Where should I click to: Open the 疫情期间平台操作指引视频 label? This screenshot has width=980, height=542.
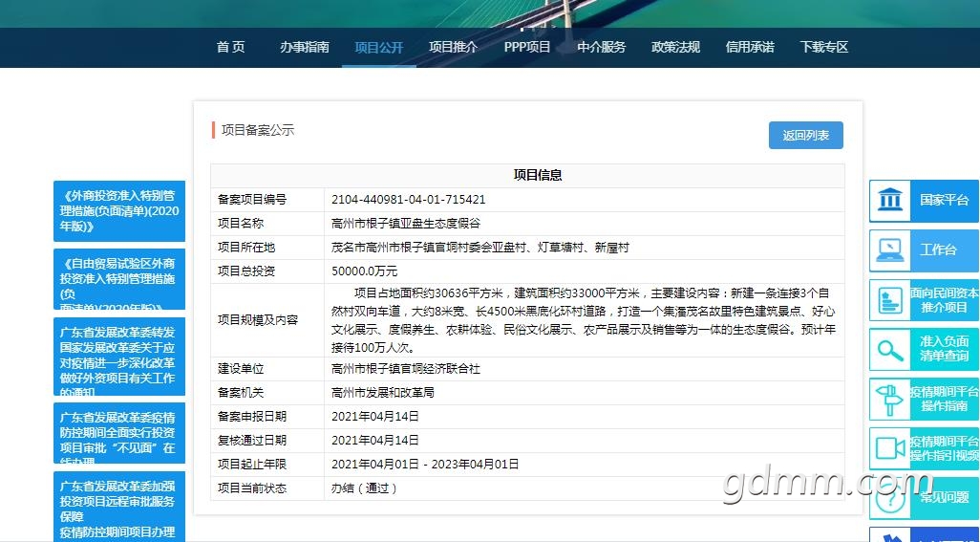(944, 448)
